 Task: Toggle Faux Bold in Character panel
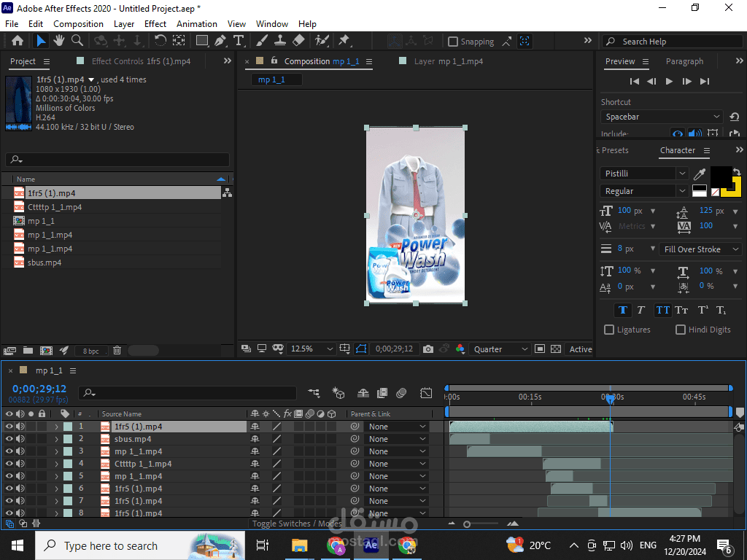point(623,310)
